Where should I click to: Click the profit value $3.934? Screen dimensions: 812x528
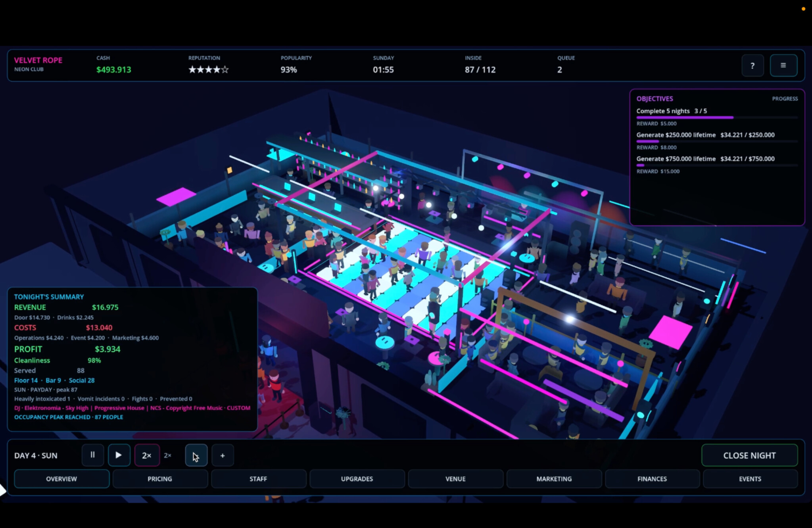tap(107, 349)
